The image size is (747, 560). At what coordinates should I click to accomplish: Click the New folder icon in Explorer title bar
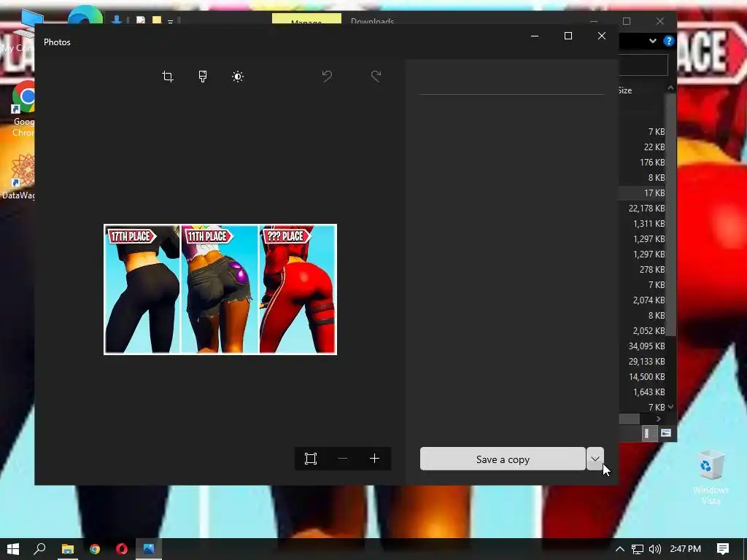[x=157, y=20]
